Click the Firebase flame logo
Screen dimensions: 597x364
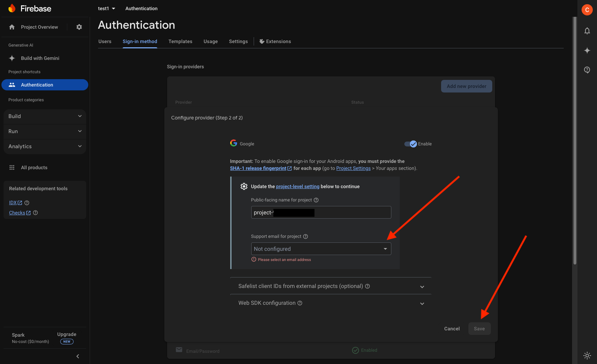coord(12,8)
